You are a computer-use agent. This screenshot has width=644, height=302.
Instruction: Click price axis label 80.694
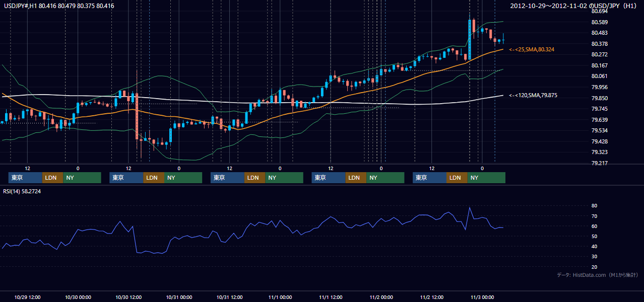599,11
